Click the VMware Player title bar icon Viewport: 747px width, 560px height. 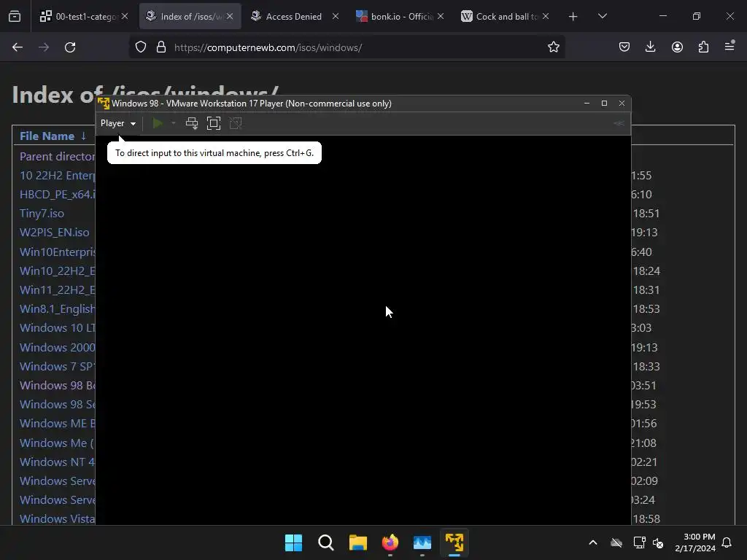pos(104,103)
